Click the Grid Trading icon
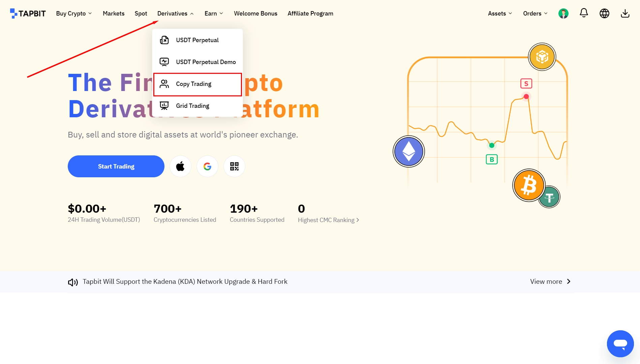 [164, 106]
